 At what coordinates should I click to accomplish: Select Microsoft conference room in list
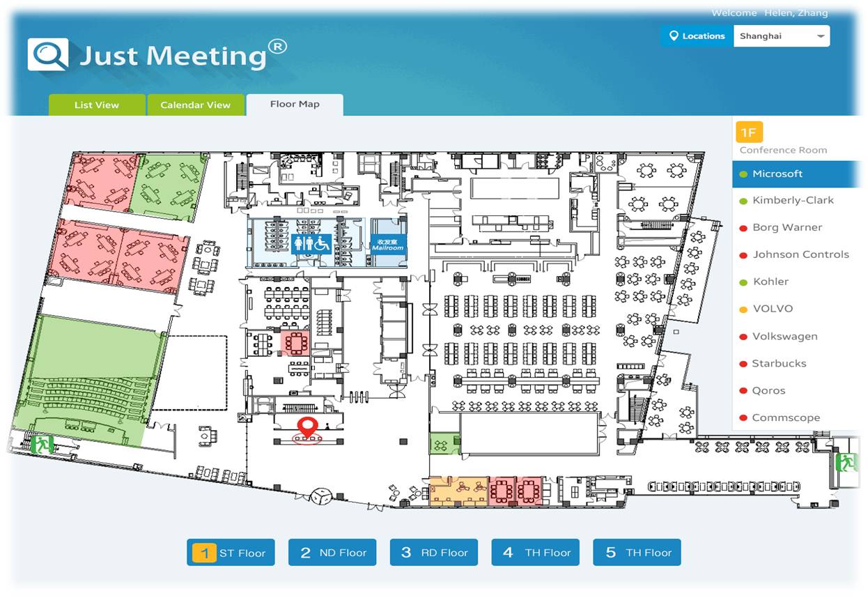click(777, 174)
